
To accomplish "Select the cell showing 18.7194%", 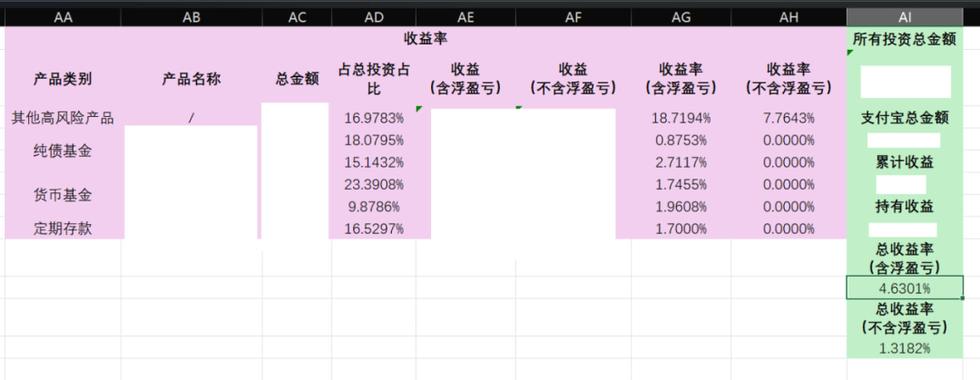I will pyautogui.click(x=681, y=118).
